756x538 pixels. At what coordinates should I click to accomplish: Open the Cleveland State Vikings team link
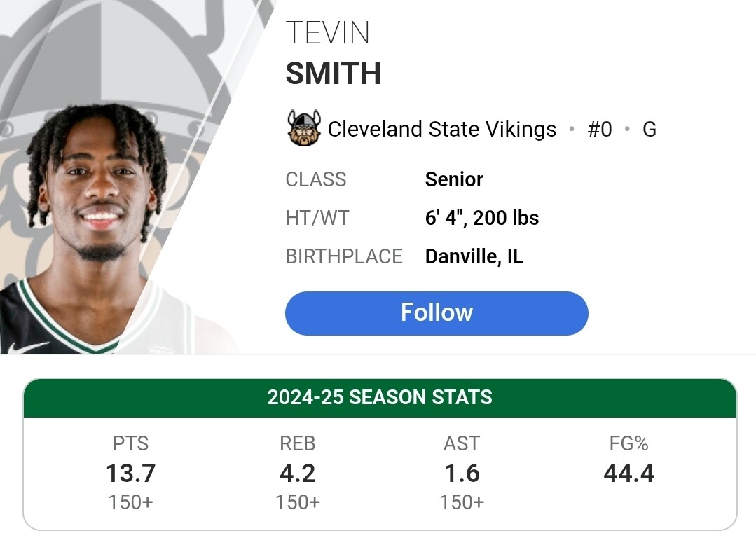tap(441, 130)
